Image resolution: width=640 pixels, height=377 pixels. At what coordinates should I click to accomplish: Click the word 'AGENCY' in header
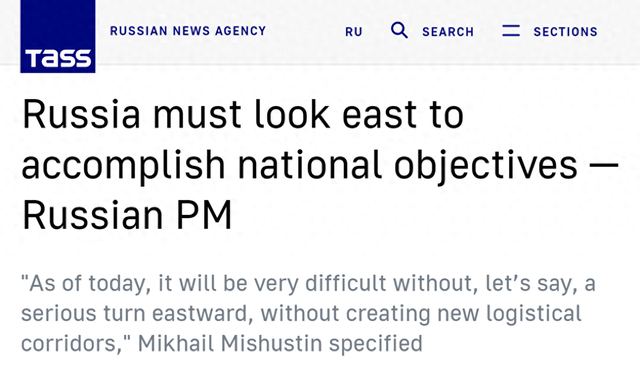[240, 31]
